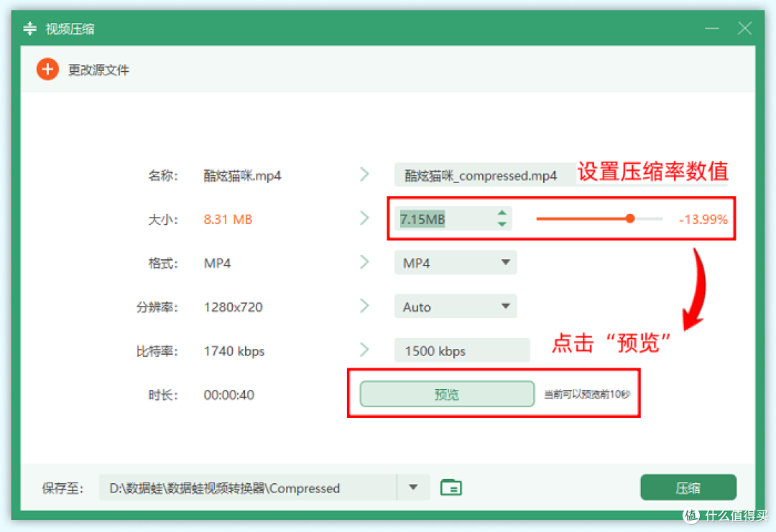Expand the save path dropdown arrow
The image size is (776, 532).
(x=413, y=487)
